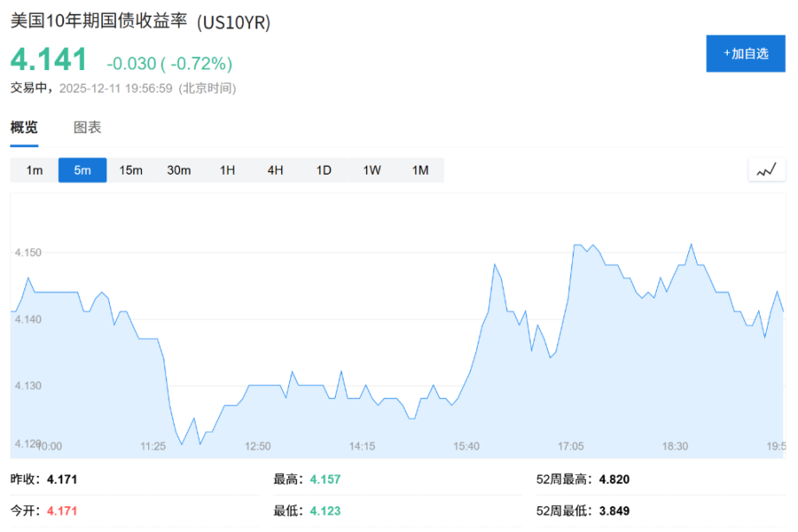Image resolution: width=798 pixels, height=532 pixels.
Task: Select the 15m time interval
Action: point(131,170)
